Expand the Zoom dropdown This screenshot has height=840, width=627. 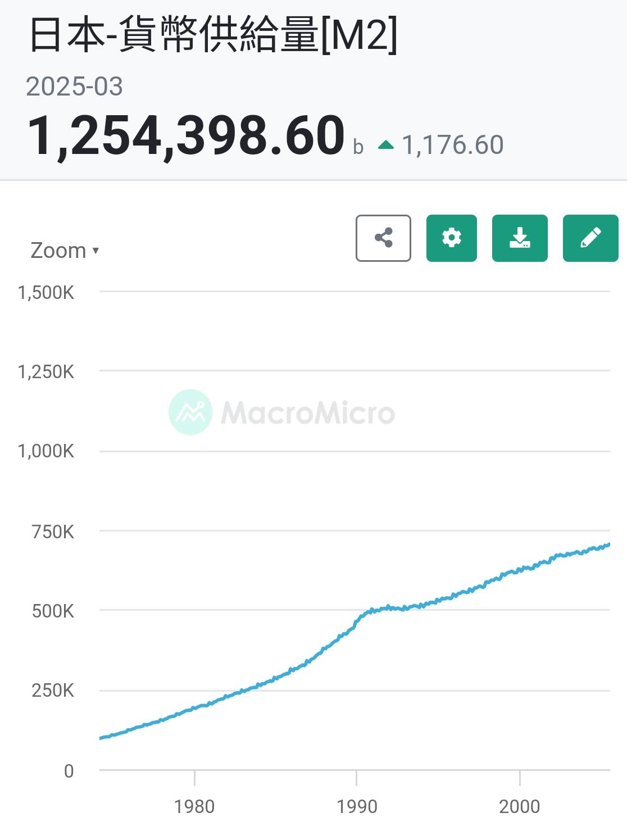point(65,251)
